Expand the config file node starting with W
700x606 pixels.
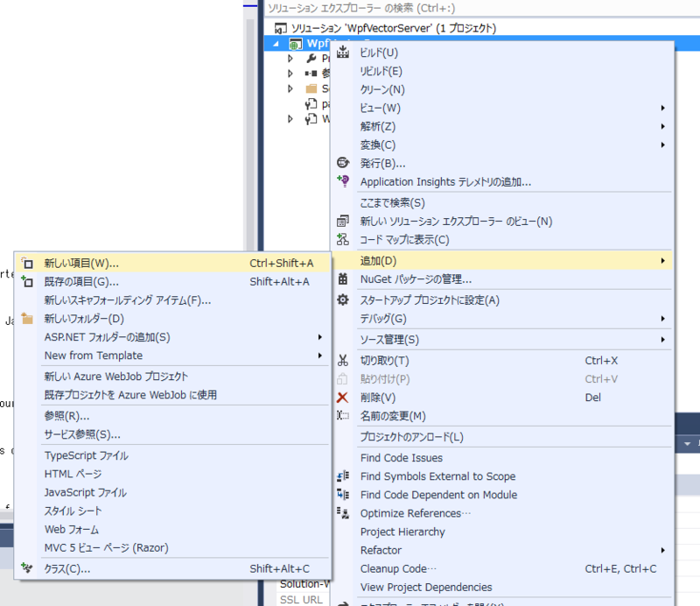tap(290, 119)
